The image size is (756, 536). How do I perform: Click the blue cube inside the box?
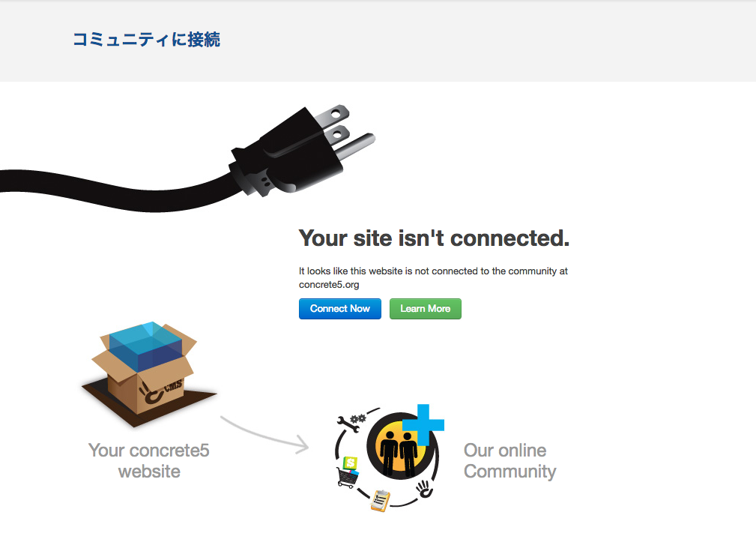tap(146, 346)
